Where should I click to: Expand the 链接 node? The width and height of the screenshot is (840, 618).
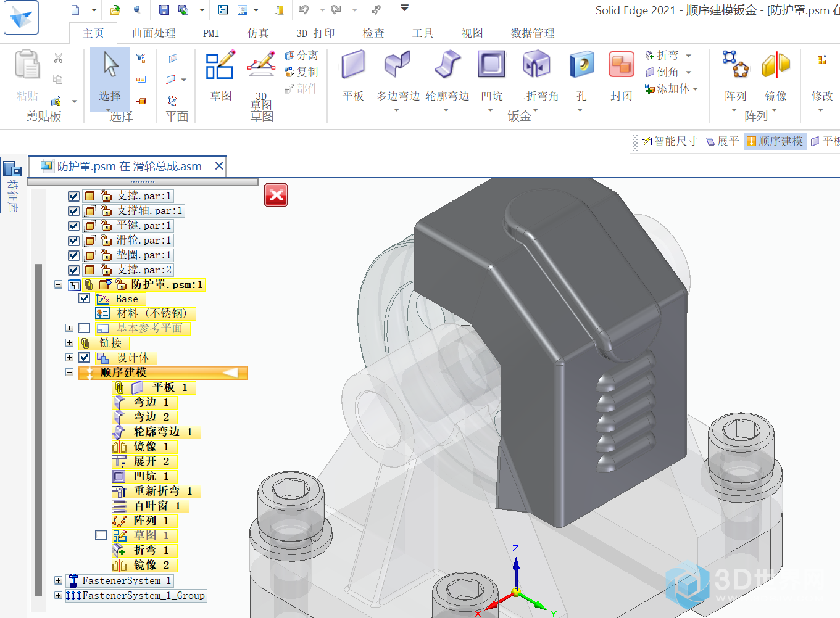[69, 343]
